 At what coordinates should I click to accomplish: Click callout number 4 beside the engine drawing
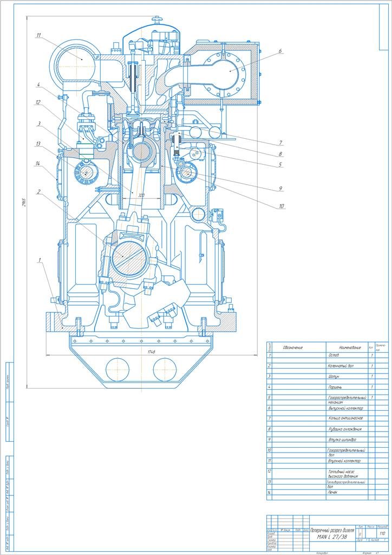(x=37, y=85)
